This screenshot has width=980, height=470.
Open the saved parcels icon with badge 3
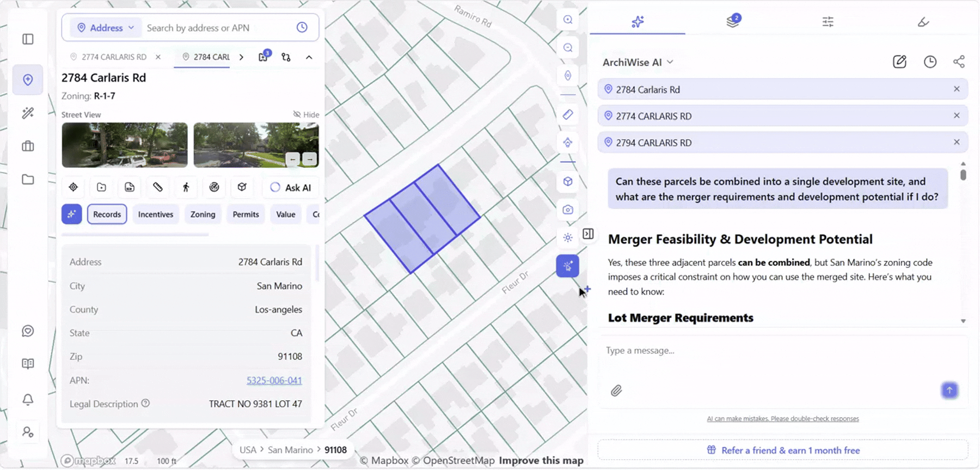pyautogui.click(x=264, y=56)
